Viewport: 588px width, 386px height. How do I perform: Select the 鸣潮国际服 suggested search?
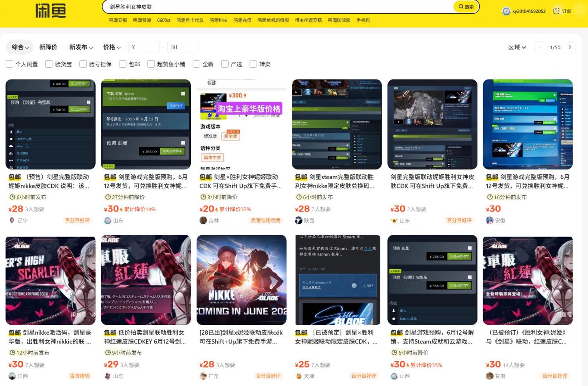[x=339, y=20]
